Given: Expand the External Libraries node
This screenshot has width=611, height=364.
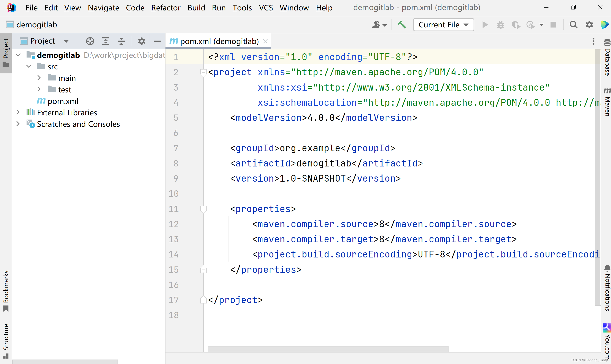Looking at the screenshot, I should 18,113.
